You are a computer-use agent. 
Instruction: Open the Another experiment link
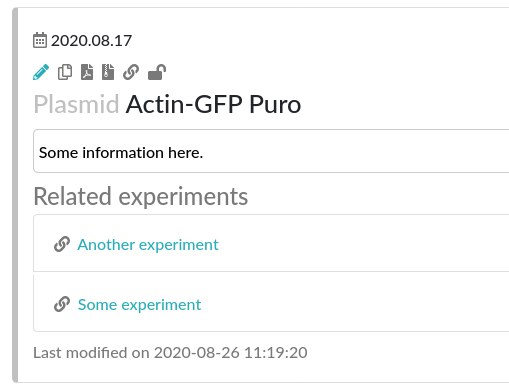pyautogui.click(x=148, y=245)
